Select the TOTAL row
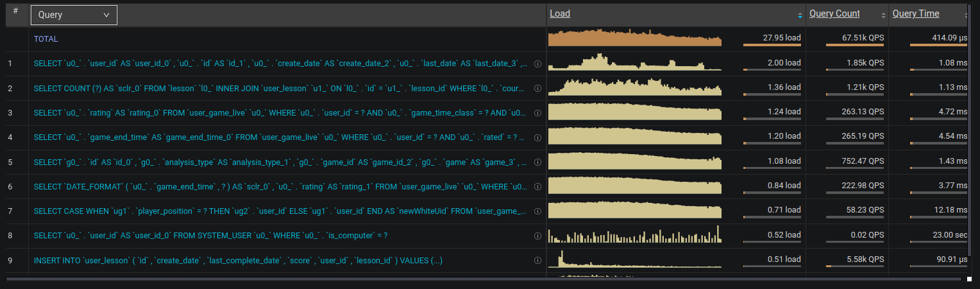 coord(46,39)
